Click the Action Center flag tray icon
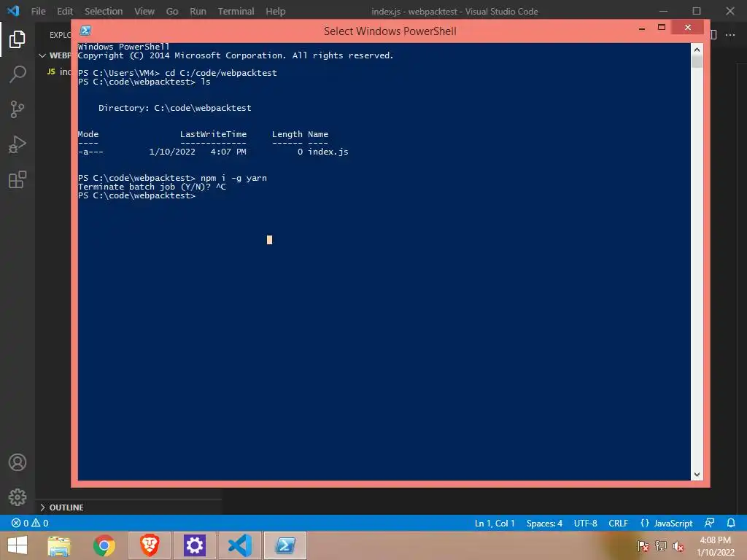Screen dimensions: 747x560 click(643, 546)
